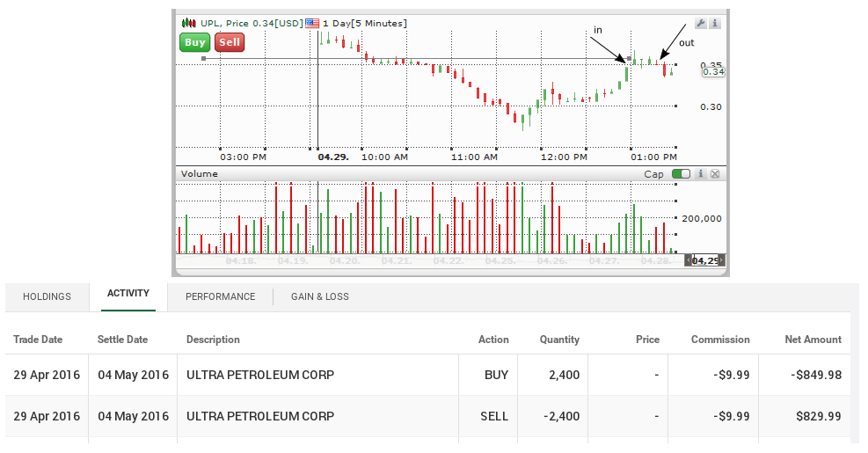Click the green Buy button

click(x=194, y=42)
